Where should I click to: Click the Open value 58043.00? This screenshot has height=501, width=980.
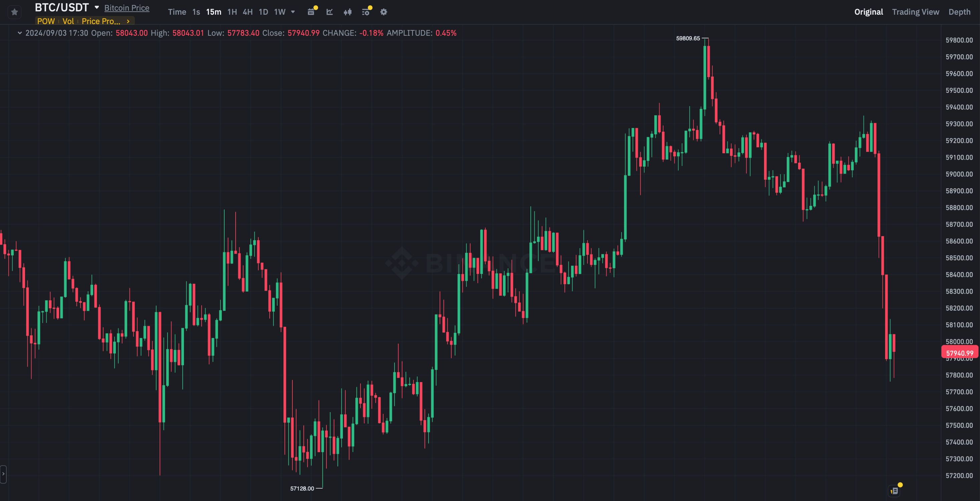coord(132,33)
